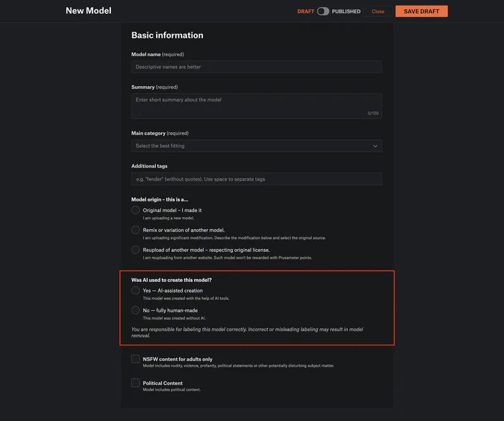Viewport: 504px width, 421px height.
Task: Click the 'NSFW content for adults only' label
Action: click(178, 359)
